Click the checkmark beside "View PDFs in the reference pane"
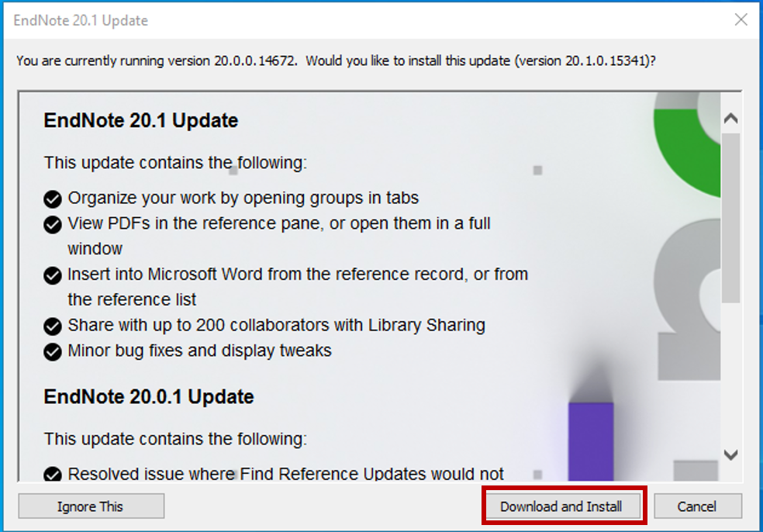The height and width of the screenshot is (532, 763). tap(52, 223)
